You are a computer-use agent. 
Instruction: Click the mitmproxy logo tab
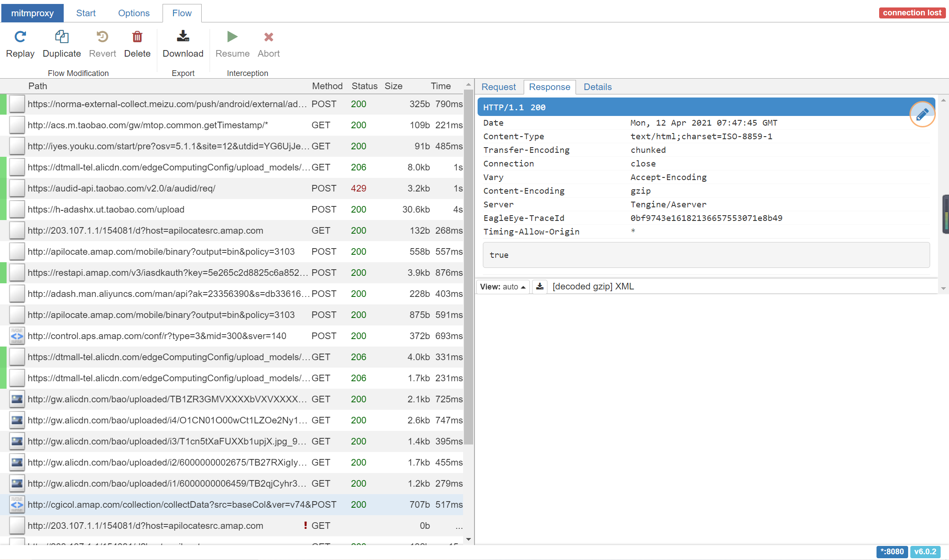coord(32,13)
